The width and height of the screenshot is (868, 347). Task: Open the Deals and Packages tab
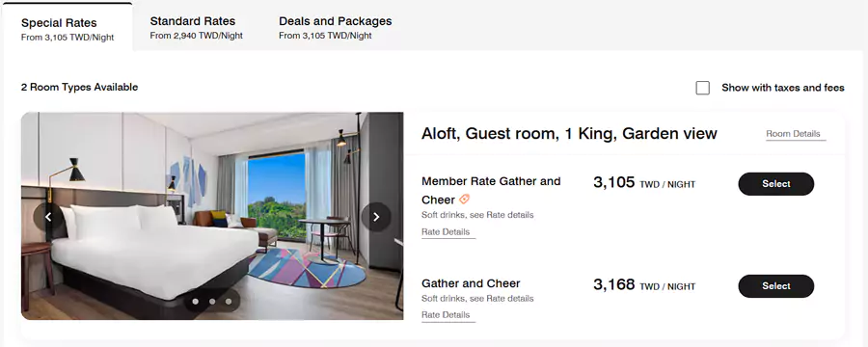335,28
